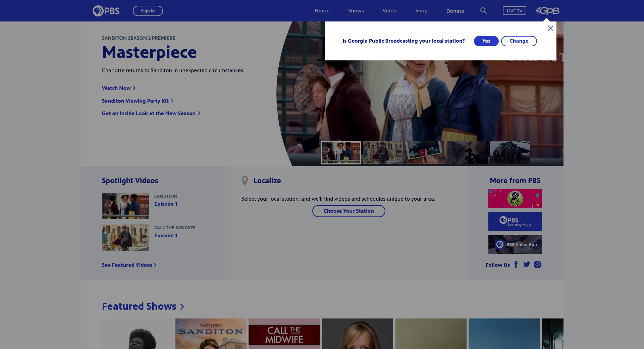
Task: Open the Masterpiece hero title
Action: (x=149, y=52)
